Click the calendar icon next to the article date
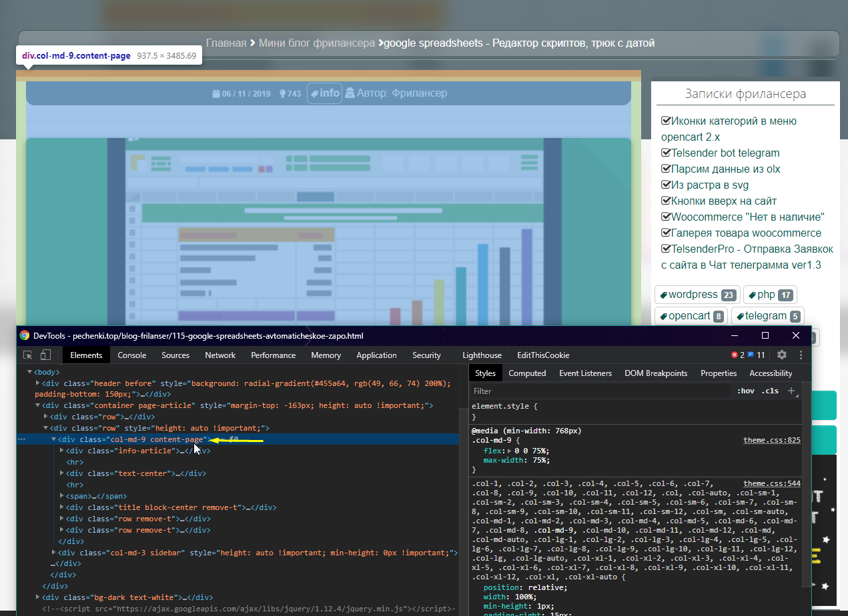Screen dimensions: 848x616 click(x=216, y=94)
